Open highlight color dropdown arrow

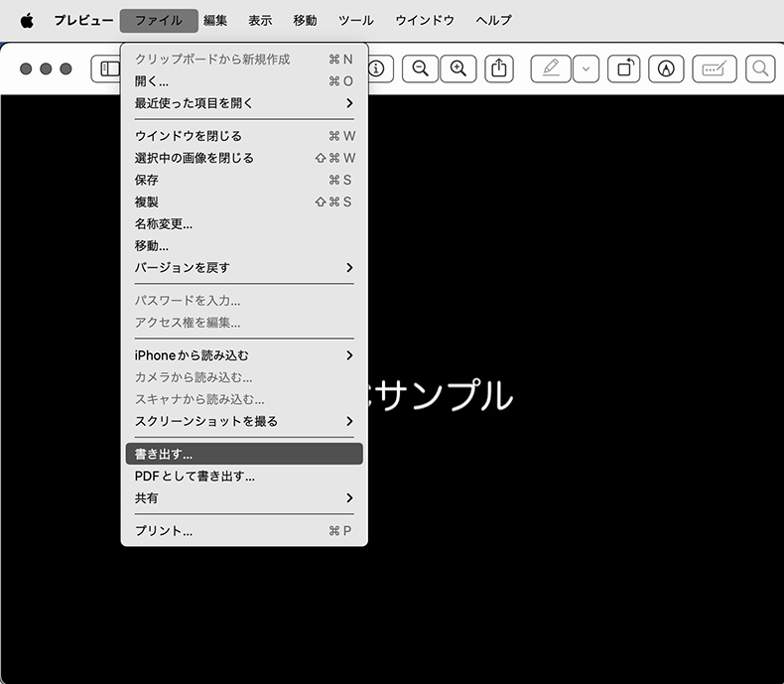pos(586,68)
